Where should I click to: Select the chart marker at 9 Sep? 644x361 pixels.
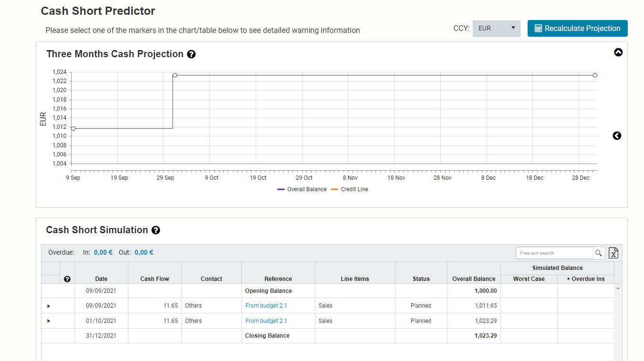tap(73, 128)
